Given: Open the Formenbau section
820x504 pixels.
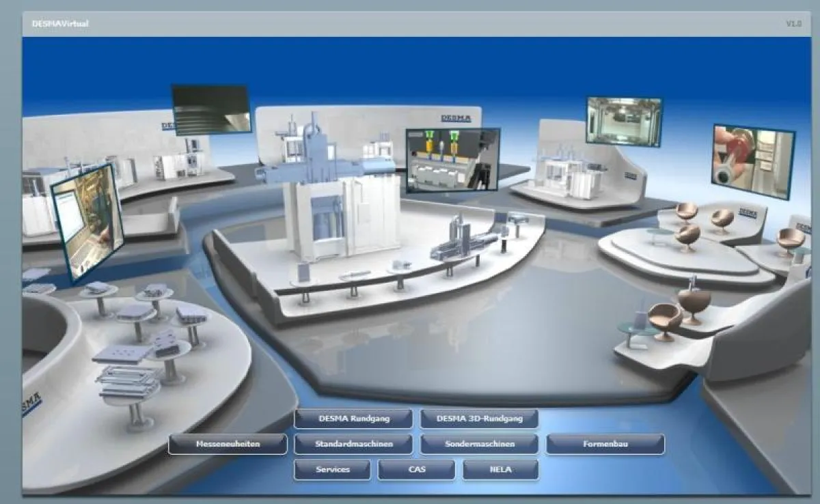Looking at the screenshot, I should pos(605,444).
